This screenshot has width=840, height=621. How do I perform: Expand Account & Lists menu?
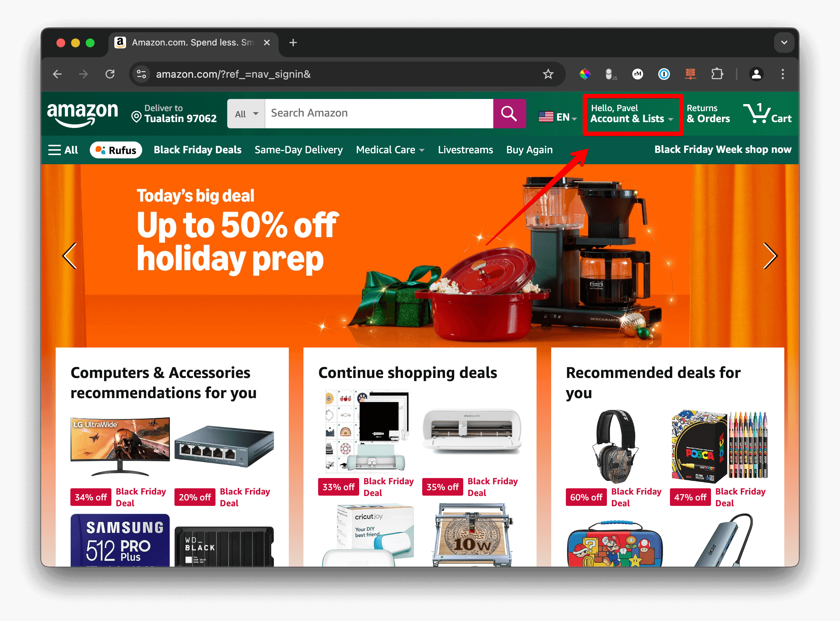point(632,114)
